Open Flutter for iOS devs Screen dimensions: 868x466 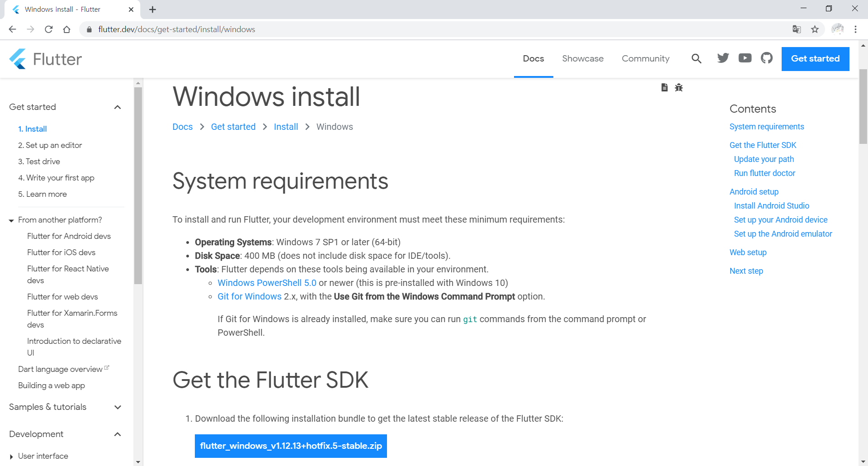[61, 252]
